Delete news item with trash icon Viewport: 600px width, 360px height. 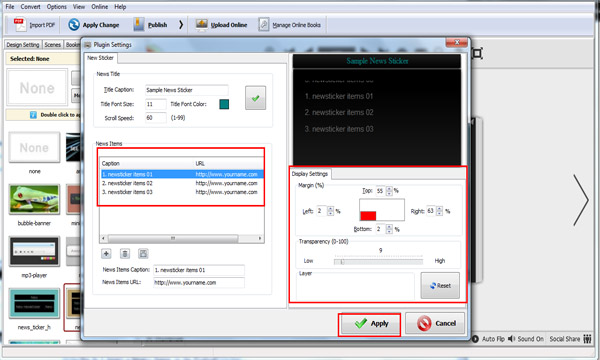(125, 253)
